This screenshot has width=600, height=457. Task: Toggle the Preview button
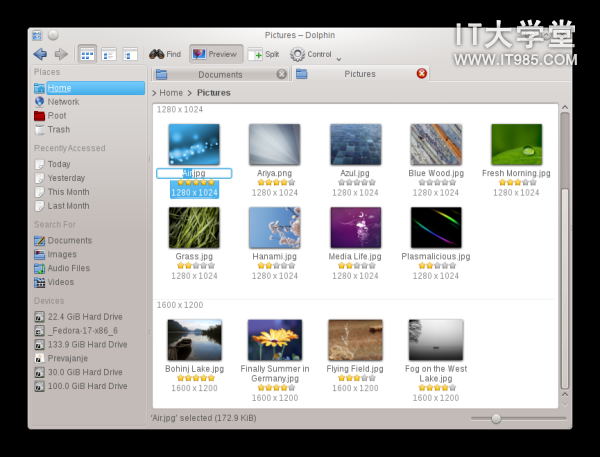pyautogui.click(x=216, y=54)
